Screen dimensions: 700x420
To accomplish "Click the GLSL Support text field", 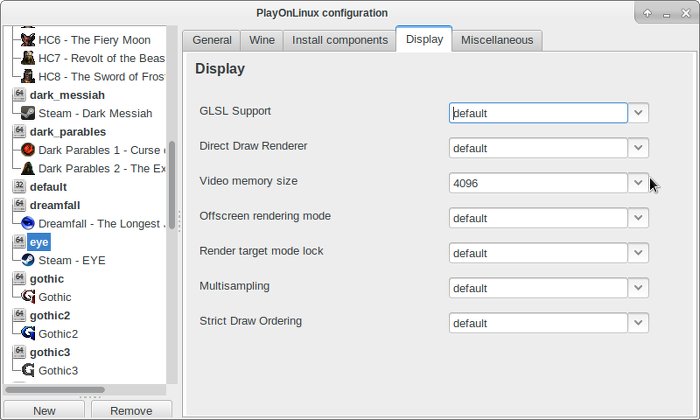I will 538,113.
